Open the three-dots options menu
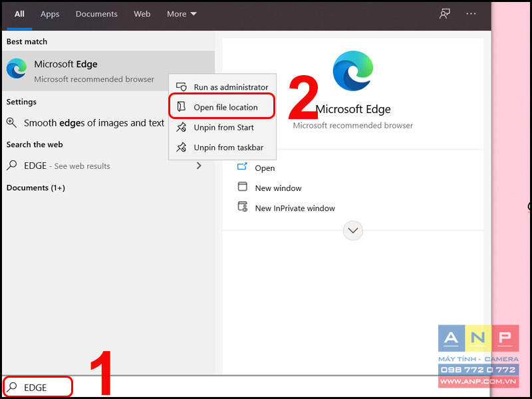 pyautogui.click(x=471, y=14)
